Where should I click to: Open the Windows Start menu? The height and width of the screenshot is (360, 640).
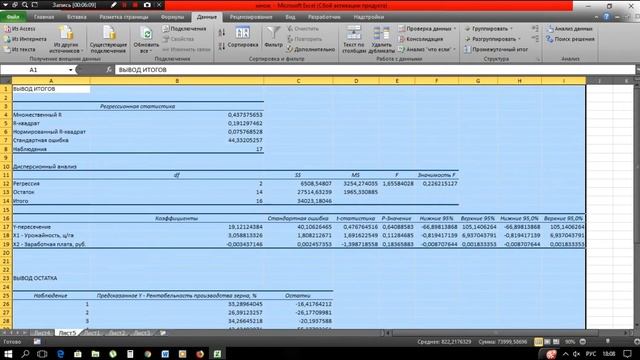tap(8, 354)
